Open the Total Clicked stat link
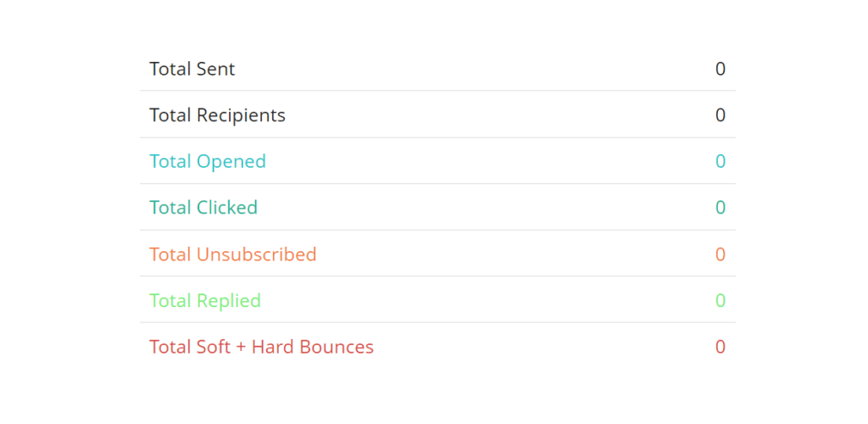The width and height of the screenshot is (868, 424). [x=203, y=208]
